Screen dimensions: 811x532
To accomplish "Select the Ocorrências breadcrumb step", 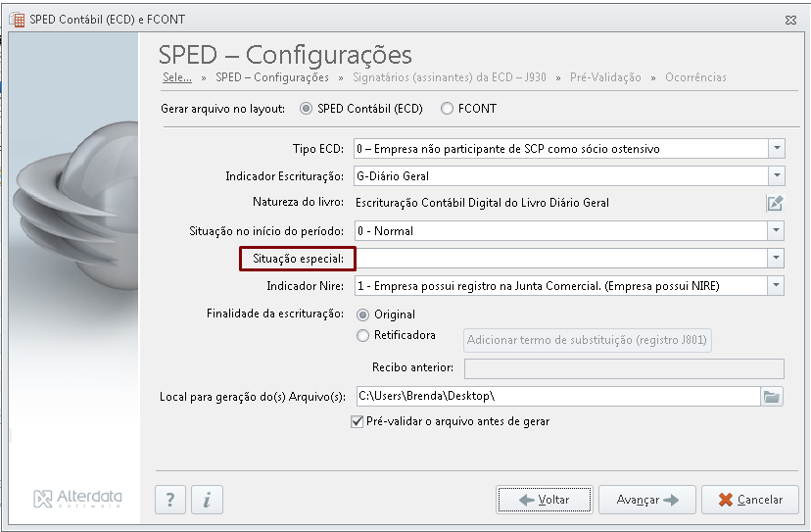I will [x=695, y=77].
